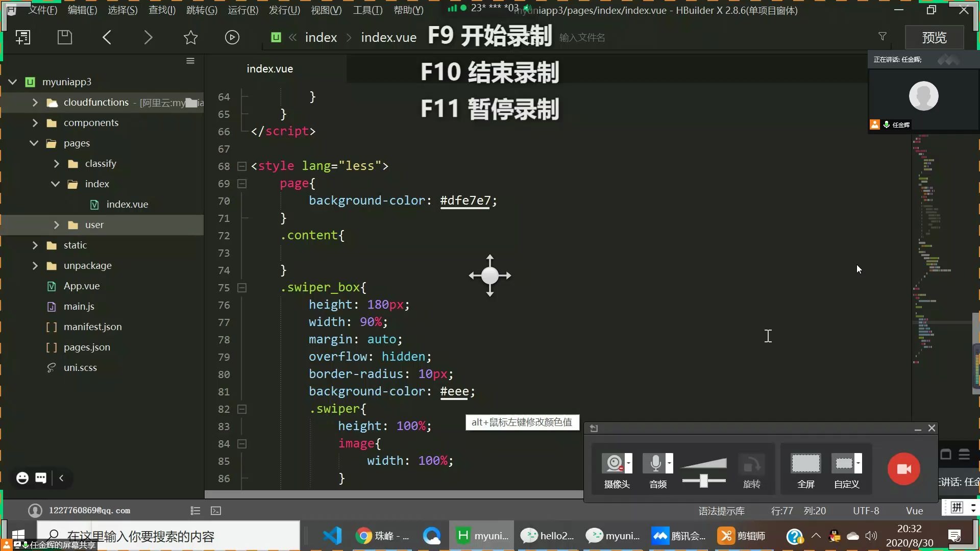Toggle the favorite star in the toolbar
The height and width of the screenshot is (551, 980).
point(190,37)
